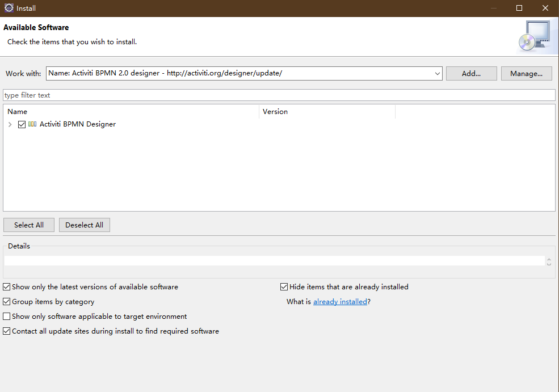Toggle Contact all update sites checkbox
Image resolution: width=559 pixels, height=392 pixels.
(6, 331)
